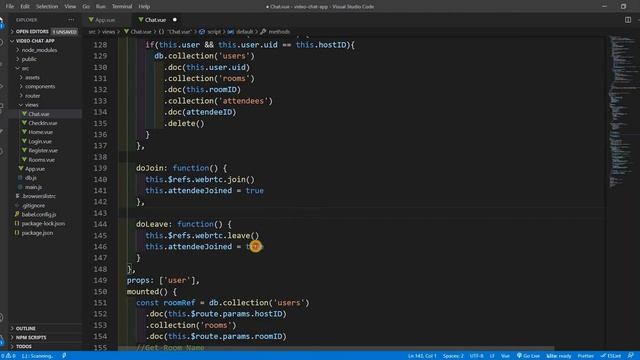Open the Go menu
Screen dimensions: 640x360
click(86, 7)
